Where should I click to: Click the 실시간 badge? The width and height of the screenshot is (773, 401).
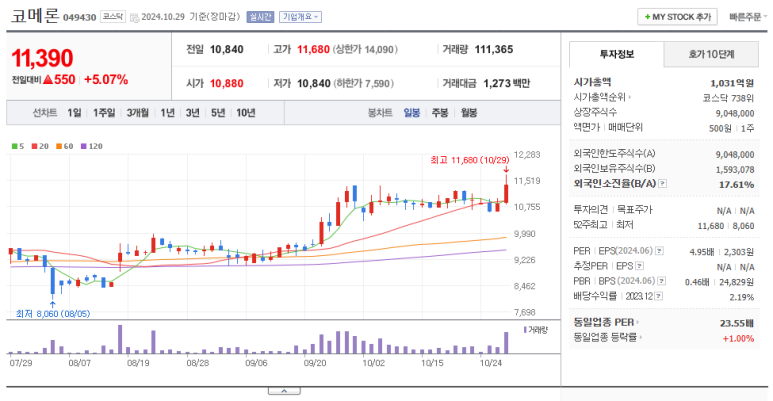point(260,17)
